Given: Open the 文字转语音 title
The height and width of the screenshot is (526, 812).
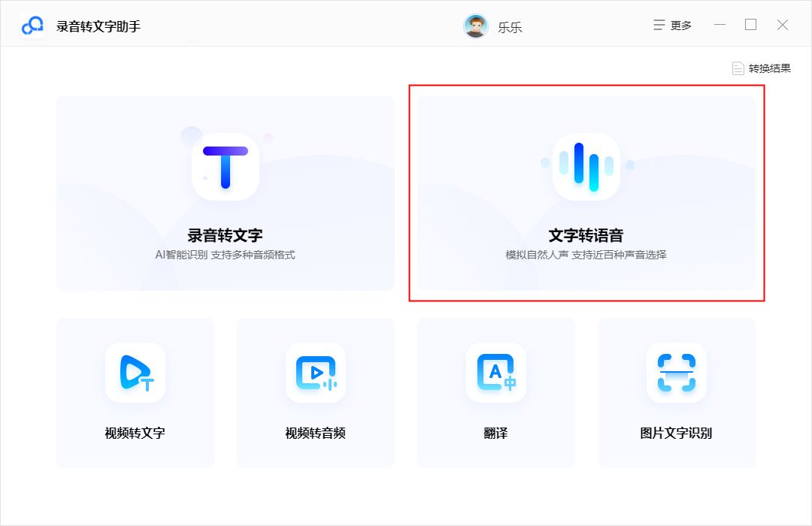Looking at the screenshot, I should coord(586,235).
